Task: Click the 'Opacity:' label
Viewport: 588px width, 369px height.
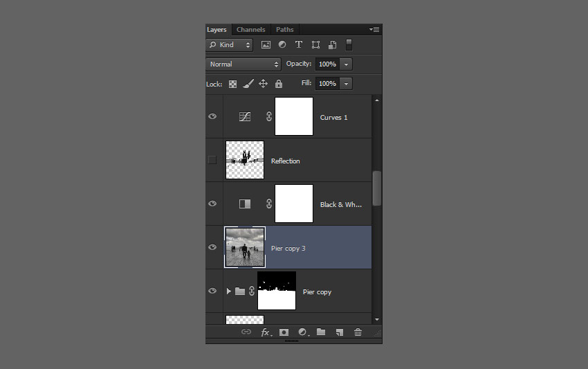Action: (x=299, y=64)
